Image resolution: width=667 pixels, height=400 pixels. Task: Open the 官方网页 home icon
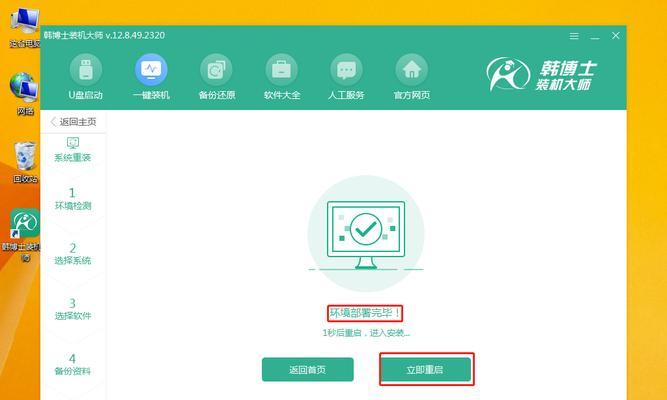[411, 78]
